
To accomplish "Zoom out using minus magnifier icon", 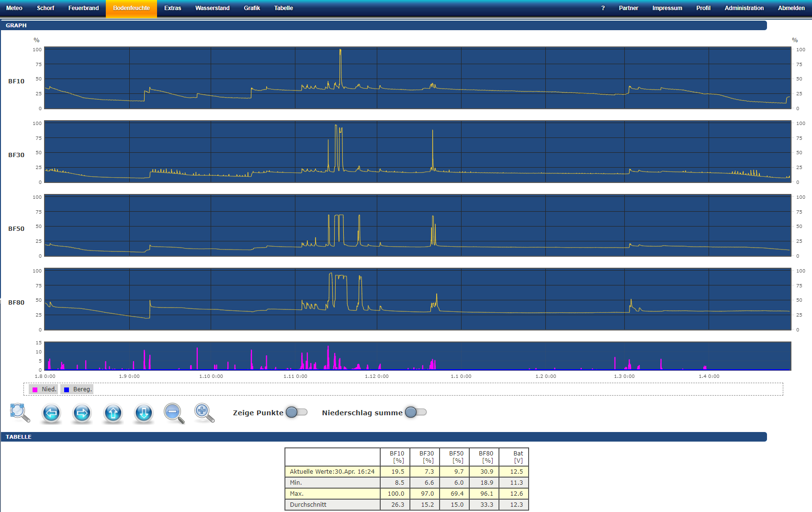I will point(174,412).
